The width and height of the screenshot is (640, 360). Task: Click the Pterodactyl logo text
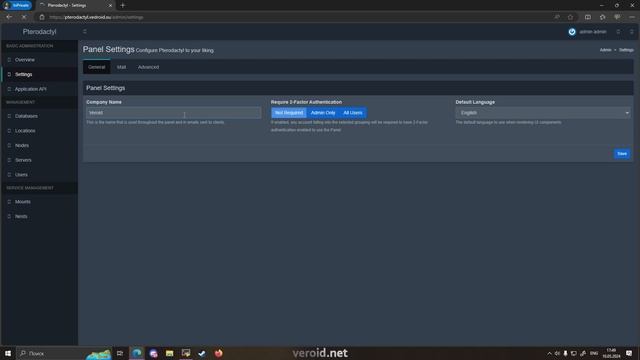pos(39,32)
